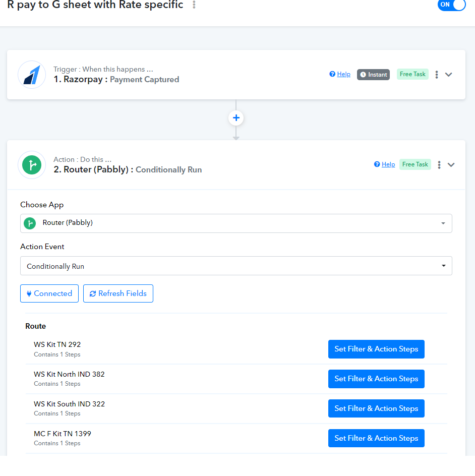The height and width of the screenshot is (476, 475).
Task: Open the Action Event dropdown
Action: click(236, 266)
